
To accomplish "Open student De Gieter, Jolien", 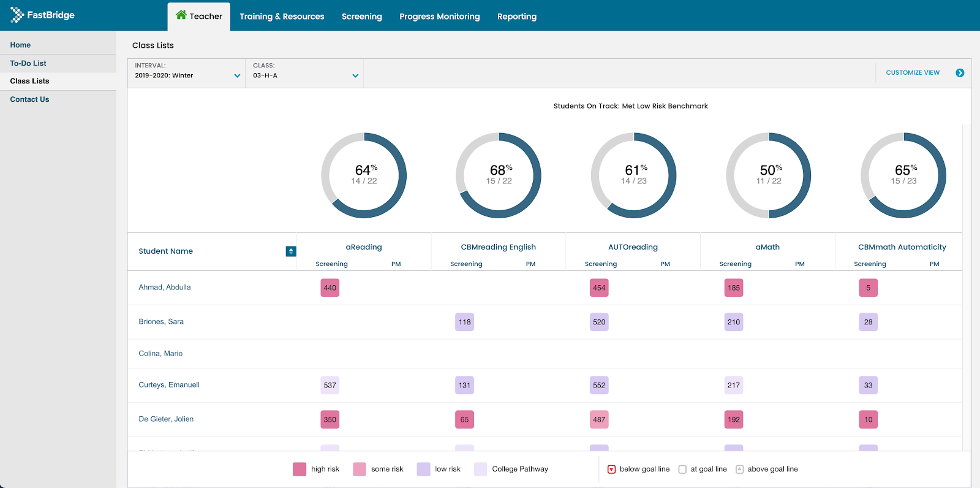I will tap(166, 419).
